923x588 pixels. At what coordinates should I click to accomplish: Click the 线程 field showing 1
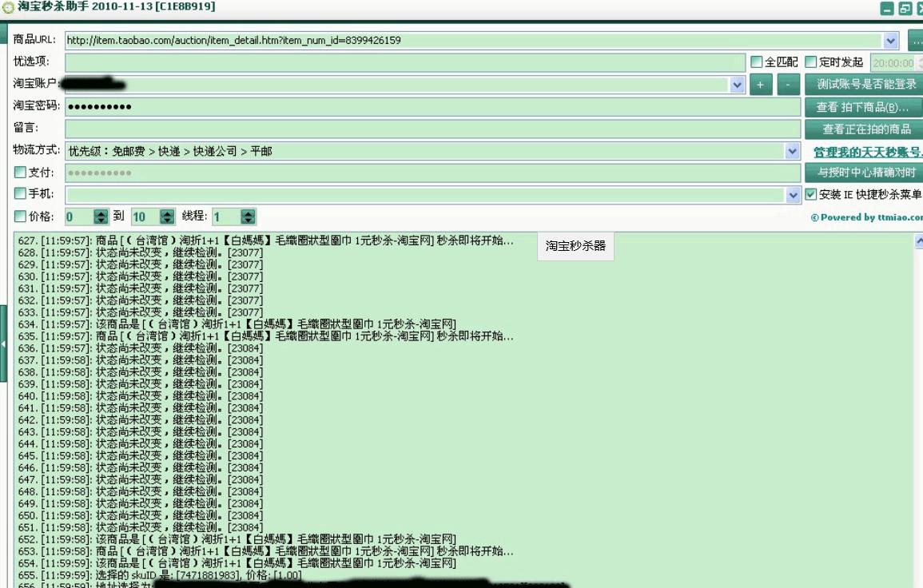(227, 217)
